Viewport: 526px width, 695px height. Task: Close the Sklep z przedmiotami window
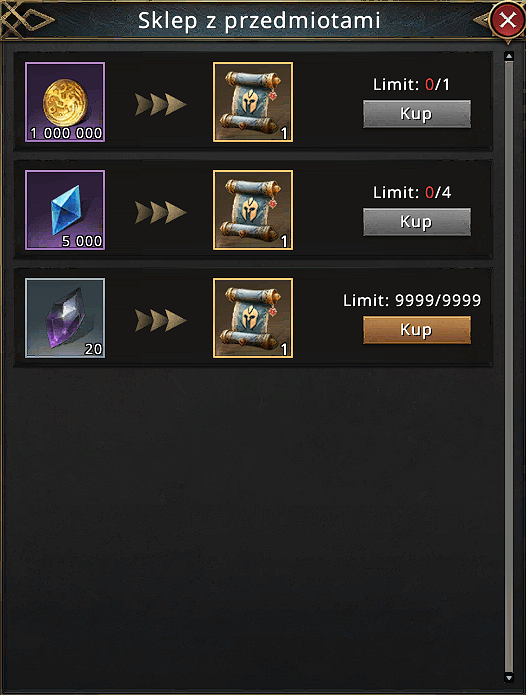[507, 20]
